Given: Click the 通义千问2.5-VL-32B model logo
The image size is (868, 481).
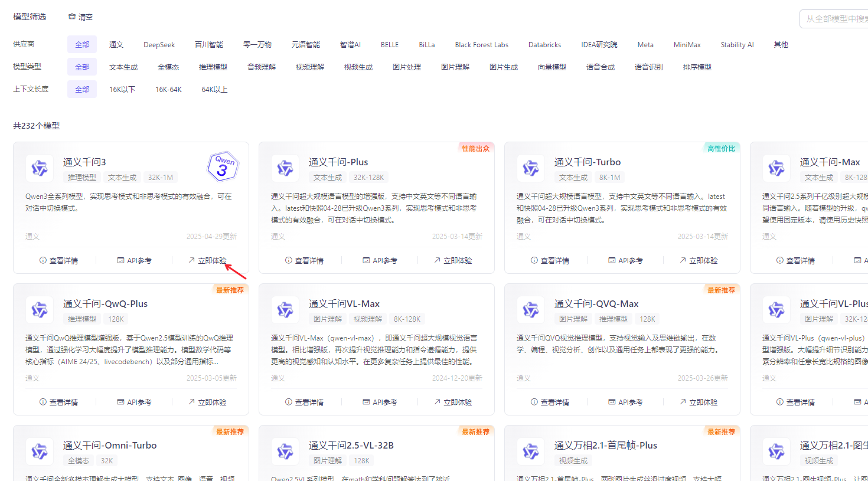Looking at the screenshot, I should coord(285,451).
